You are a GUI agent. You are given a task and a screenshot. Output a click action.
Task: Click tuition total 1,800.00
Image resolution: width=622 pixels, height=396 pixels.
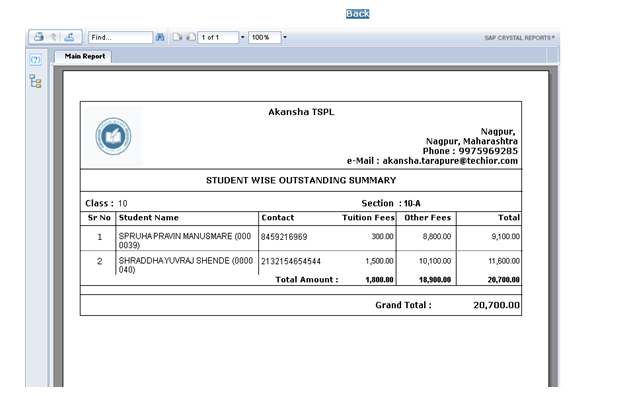tap(379, 280)
